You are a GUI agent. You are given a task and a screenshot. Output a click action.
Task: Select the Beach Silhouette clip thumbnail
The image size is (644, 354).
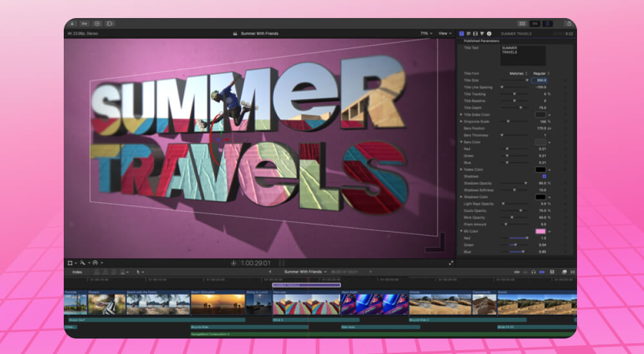click(x=218, y=303)
